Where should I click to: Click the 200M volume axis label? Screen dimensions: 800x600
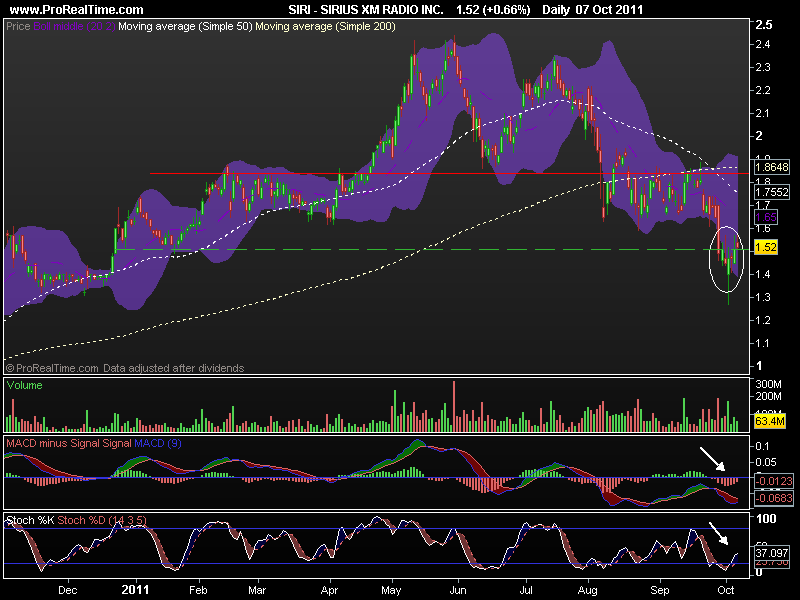(768, 396)
